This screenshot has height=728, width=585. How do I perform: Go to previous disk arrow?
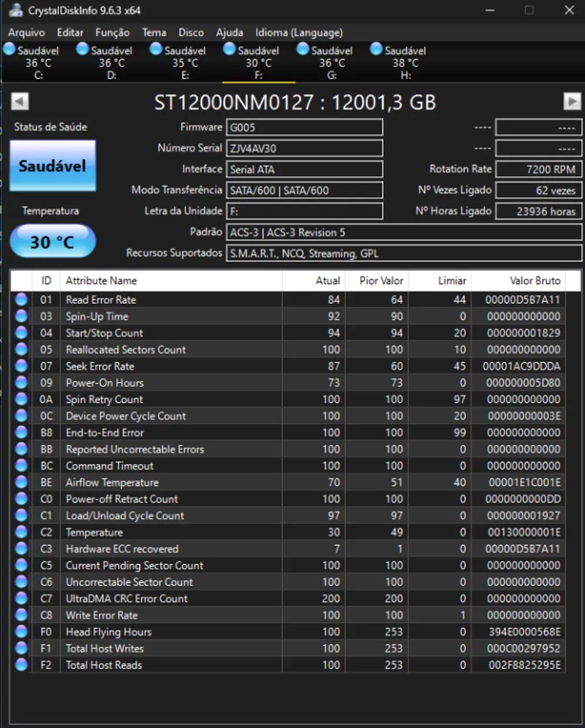pyautogui.click(x=20, y=101)
